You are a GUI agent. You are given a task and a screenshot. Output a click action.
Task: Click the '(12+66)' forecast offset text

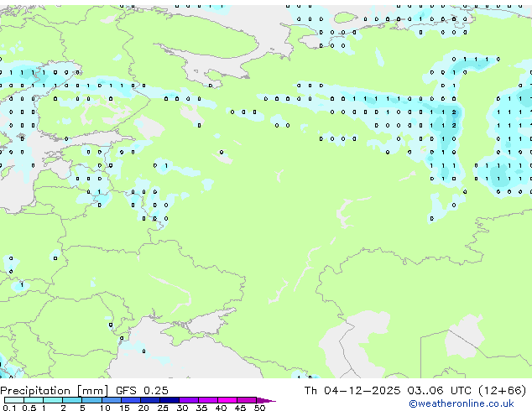click(503, 391)
